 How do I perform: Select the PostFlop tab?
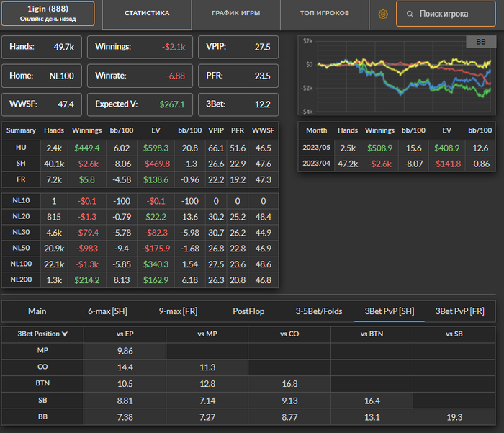pyautogui.click(x=248, y=311)
